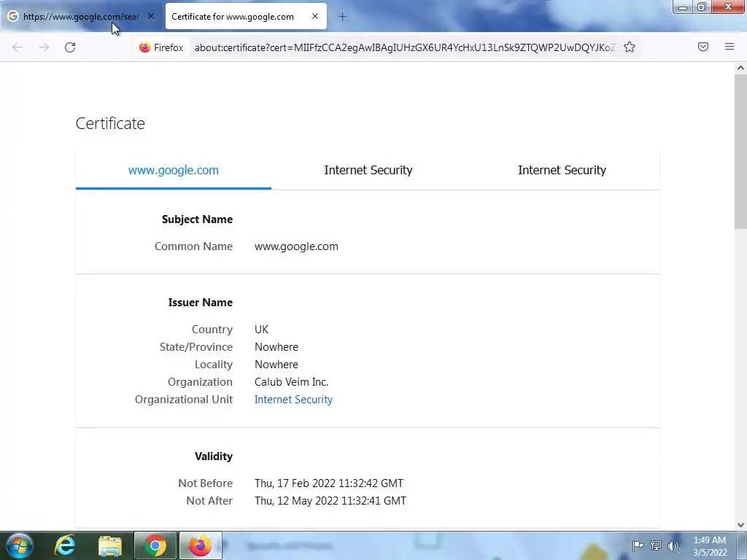Click the Not Before date value

click(x=329, y=483)
